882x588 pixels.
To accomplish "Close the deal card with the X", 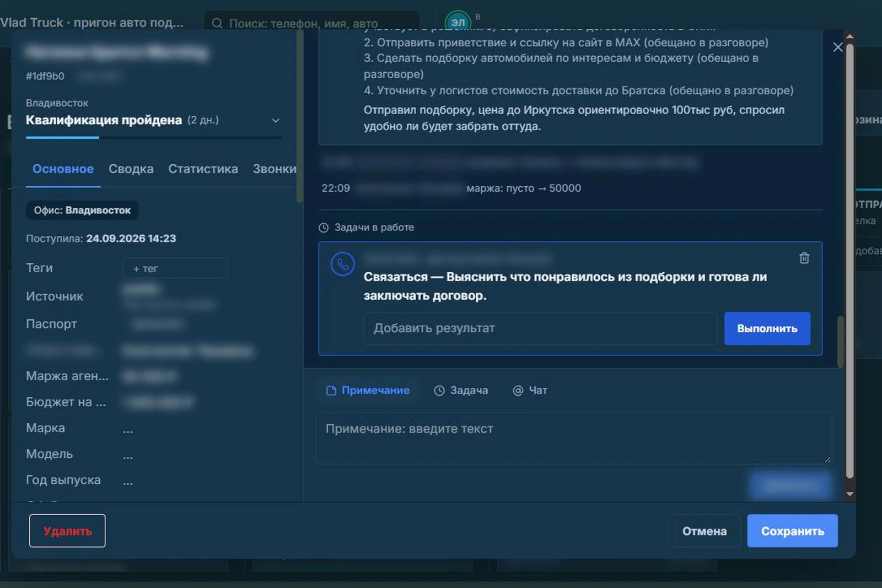I will click(838, 47).
